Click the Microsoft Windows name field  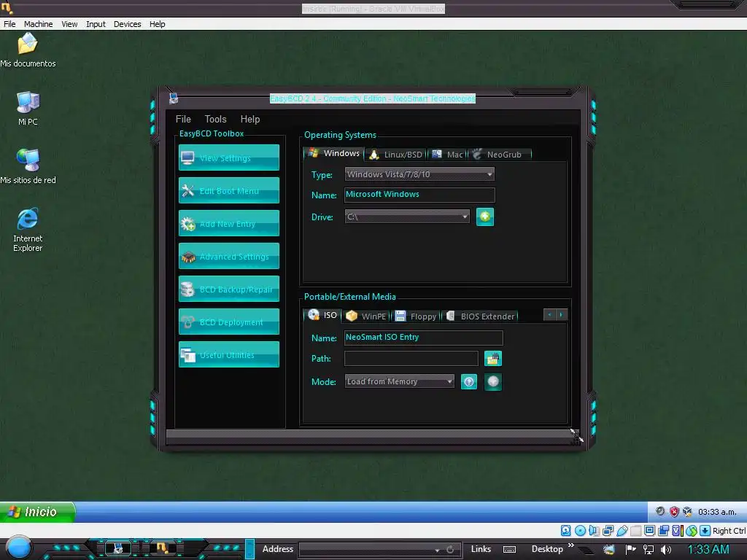click(419, 195)
